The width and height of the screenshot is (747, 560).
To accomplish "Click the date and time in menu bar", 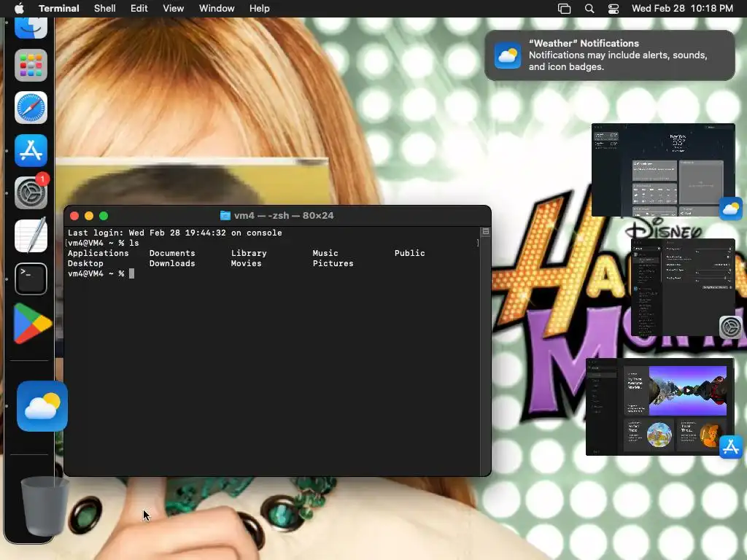I will coord(682,9).
